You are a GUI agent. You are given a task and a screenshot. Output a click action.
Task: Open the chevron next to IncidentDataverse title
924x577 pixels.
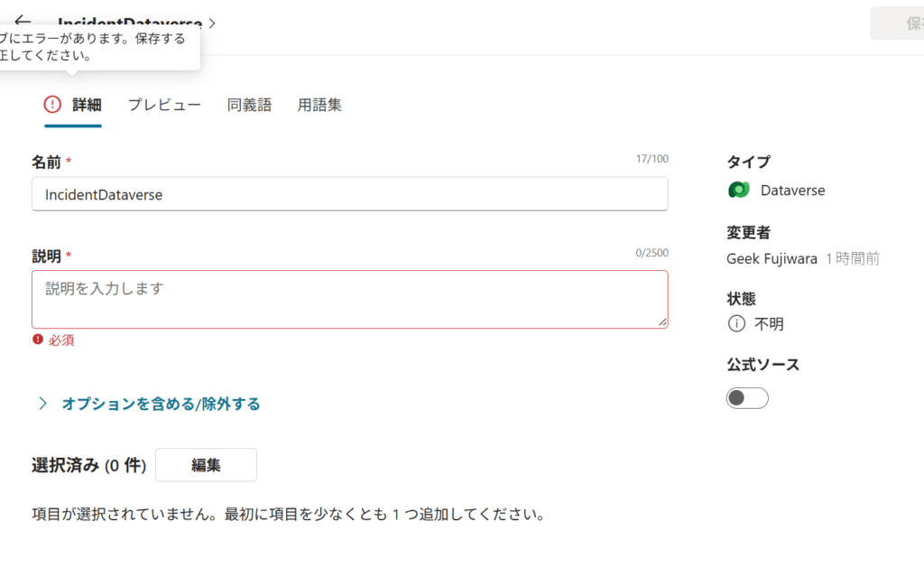212,23
